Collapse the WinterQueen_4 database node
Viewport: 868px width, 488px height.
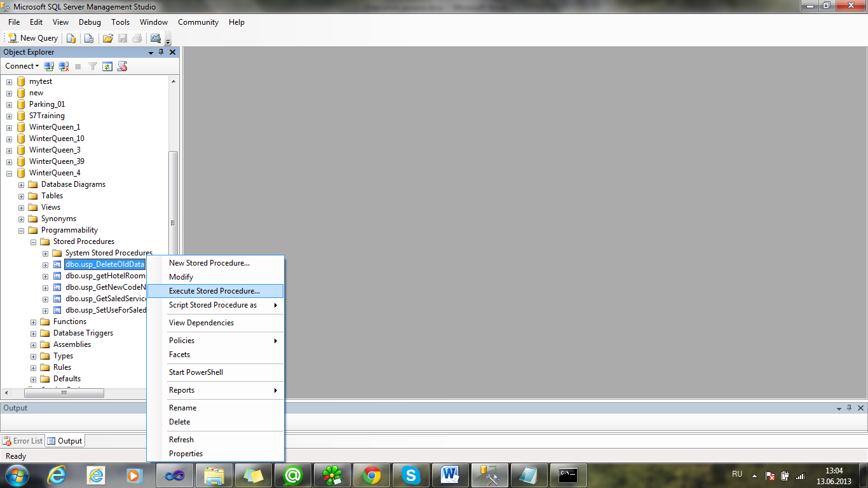click(x=10, y=173)
